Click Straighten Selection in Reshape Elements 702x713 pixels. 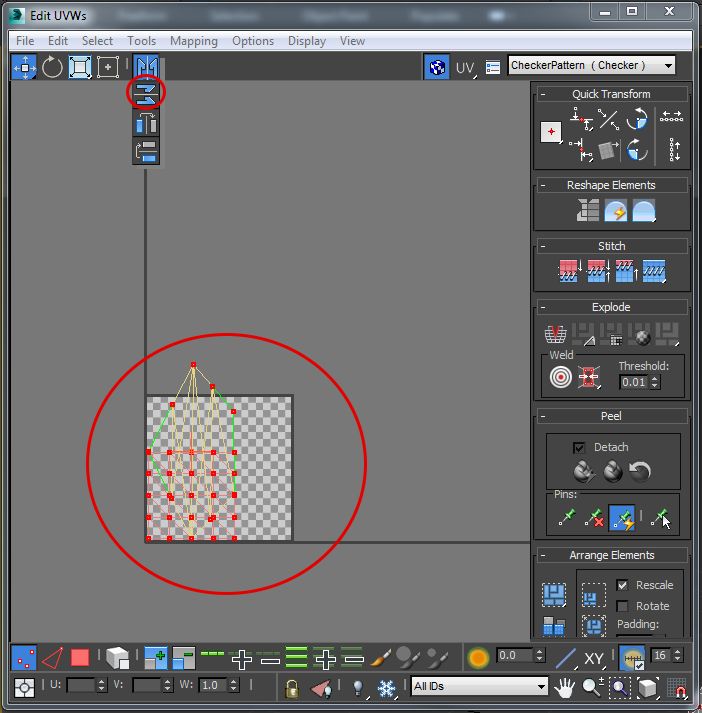[x=587, y=211]
